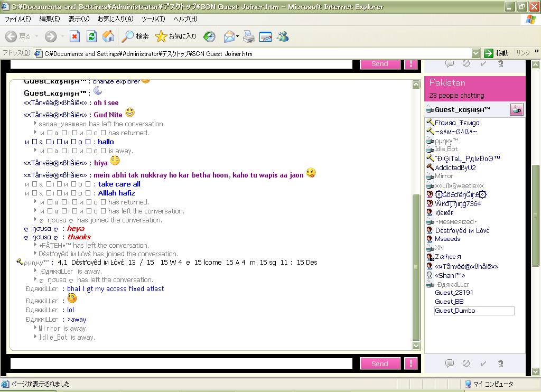Click the Refresh page toolbar icon

(91, 36)
